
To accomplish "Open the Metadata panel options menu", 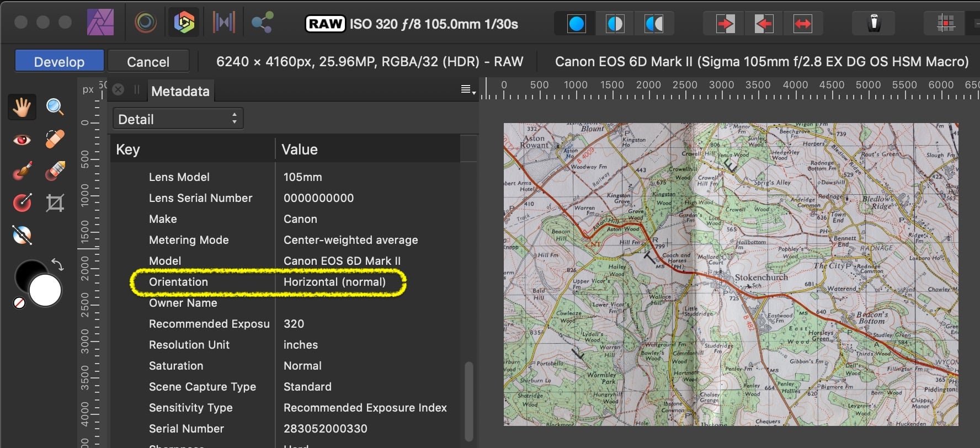I will [467, 90].
